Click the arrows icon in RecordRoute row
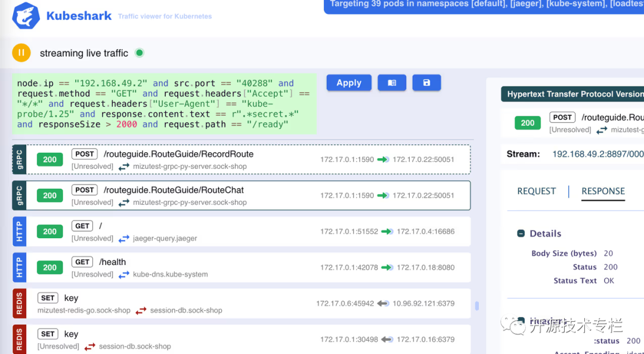The height and width of the screenshot is (354, 644). 123,167
